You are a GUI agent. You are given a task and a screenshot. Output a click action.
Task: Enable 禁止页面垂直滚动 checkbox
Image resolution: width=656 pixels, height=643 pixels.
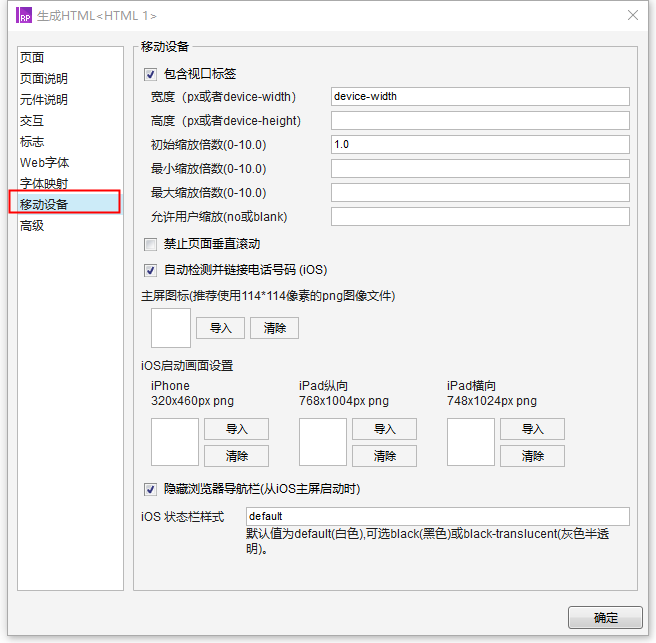(151, 244)
